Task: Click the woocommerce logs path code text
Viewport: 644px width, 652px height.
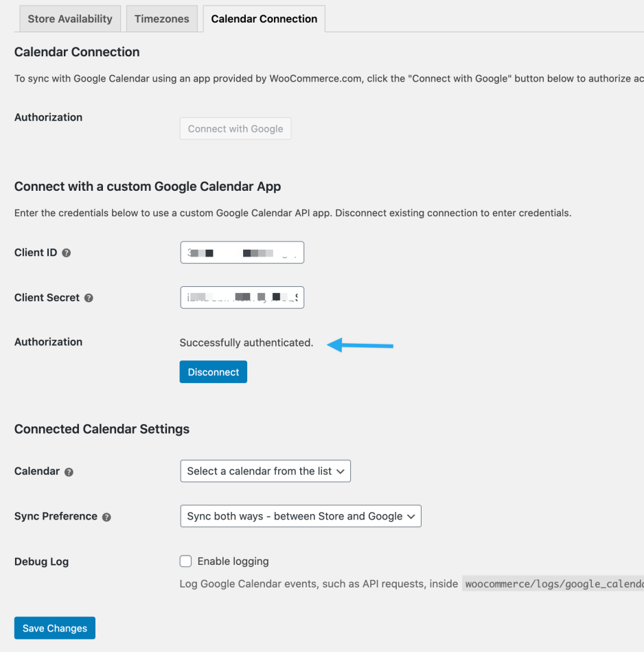Action: point(553,584)
